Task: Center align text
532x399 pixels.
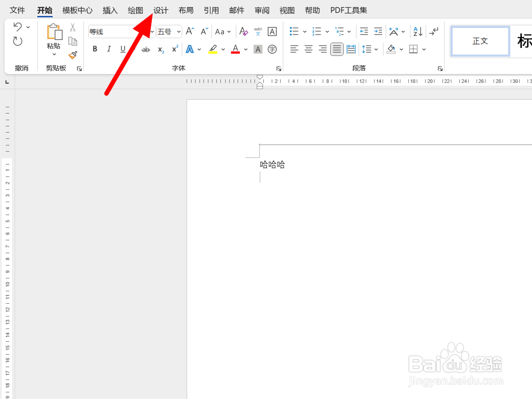Action: [309, 49]
